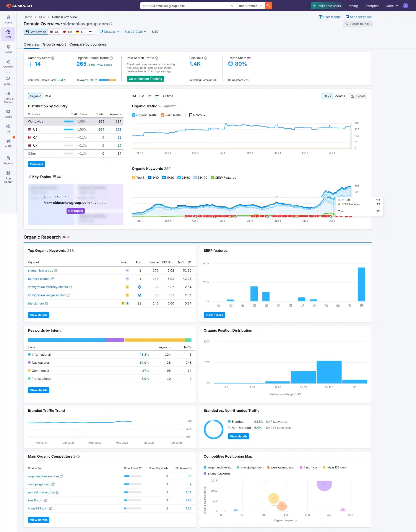
Task: Toggle the Top 3 keywords checkbox
Action: tap(133, 177)
